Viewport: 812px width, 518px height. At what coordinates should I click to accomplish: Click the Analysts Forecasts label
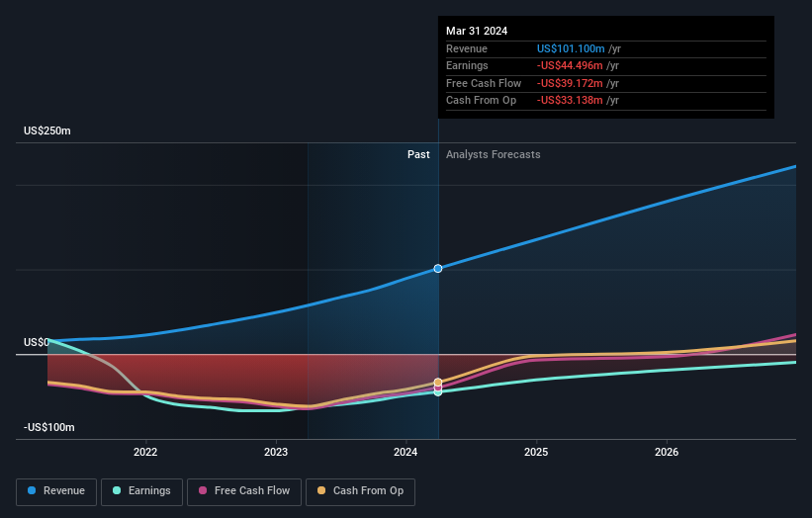tap(493, 155)
